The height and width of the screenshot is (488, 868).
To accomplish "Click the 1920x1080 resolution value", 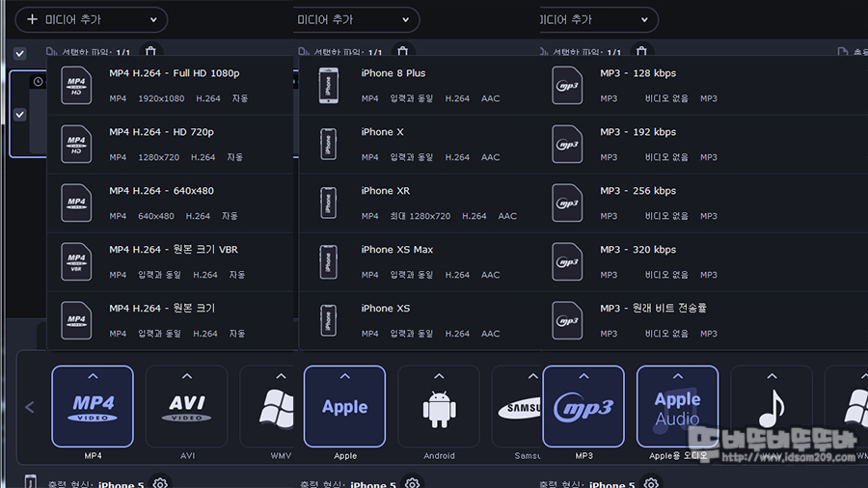I will (161, 98).
